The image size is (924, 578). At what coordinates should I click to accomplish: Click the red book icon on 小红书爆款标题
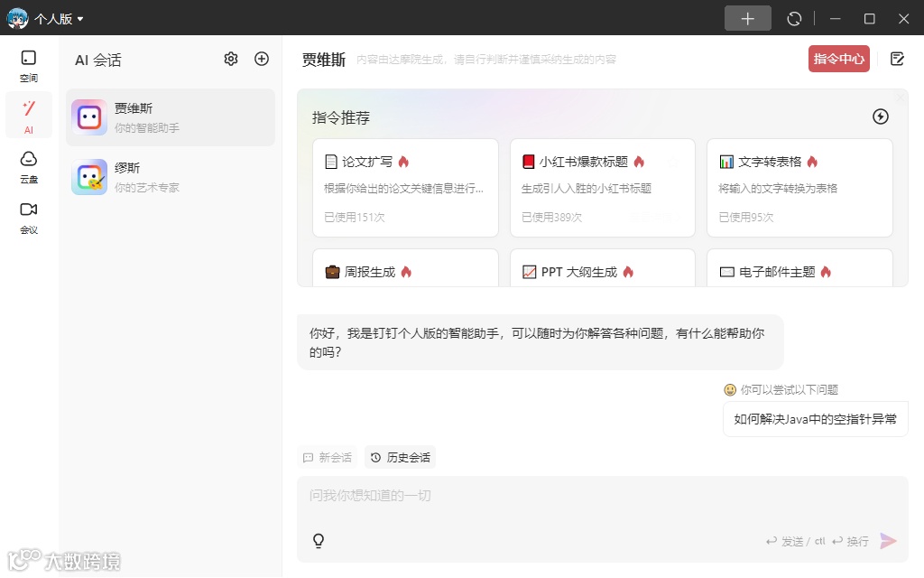pos(528,162)
